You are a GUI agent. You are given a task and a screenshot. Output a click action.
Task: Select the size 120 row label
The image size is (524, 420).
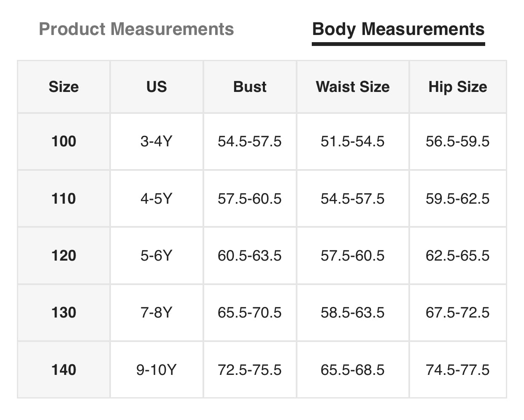tap(64, 256)
